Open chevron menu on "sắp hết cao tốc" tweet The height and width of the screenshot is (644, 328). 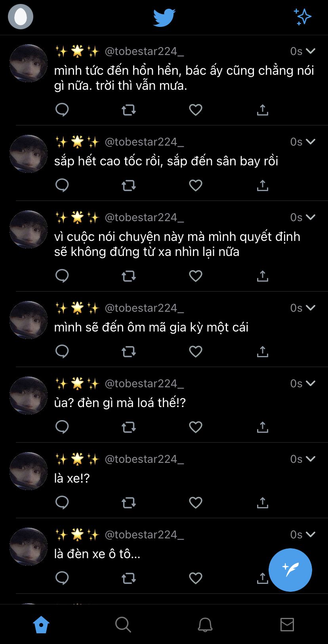(x=311, y=142)
